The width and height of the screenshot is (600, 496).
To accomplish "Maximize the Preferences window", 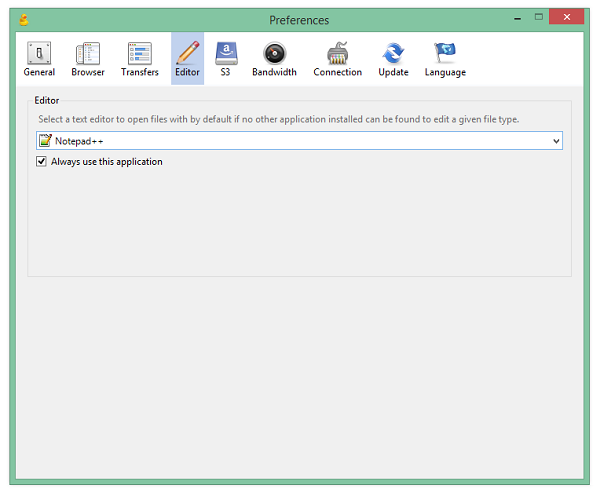I will pyautogui.click(x=539, y=17).
